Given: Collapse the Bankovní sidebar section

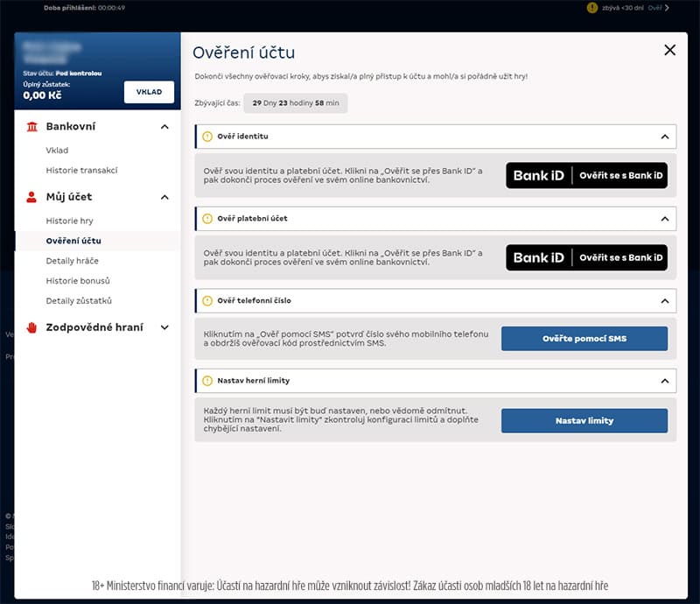Looking at the screenshot, I should (164, 127).
